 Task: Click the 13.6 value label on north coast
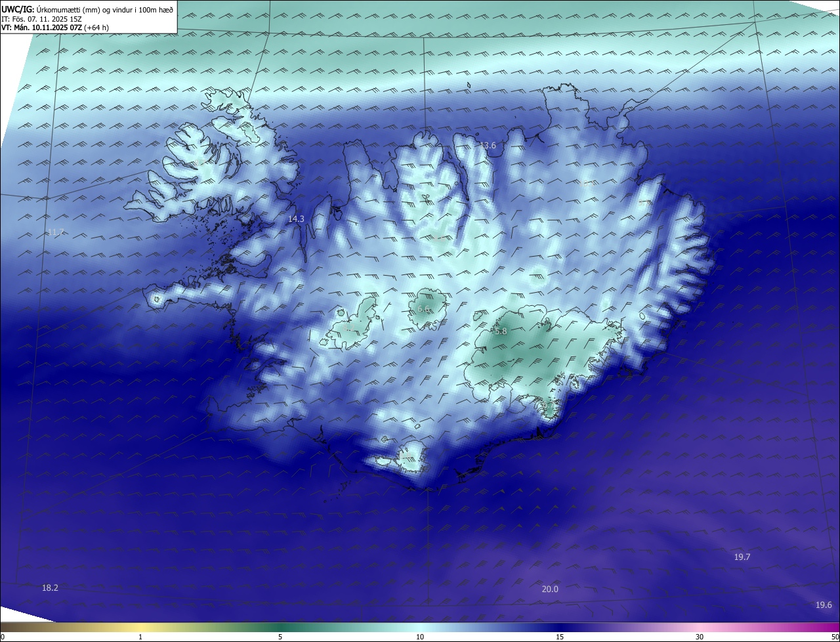(x=488, y=145)
